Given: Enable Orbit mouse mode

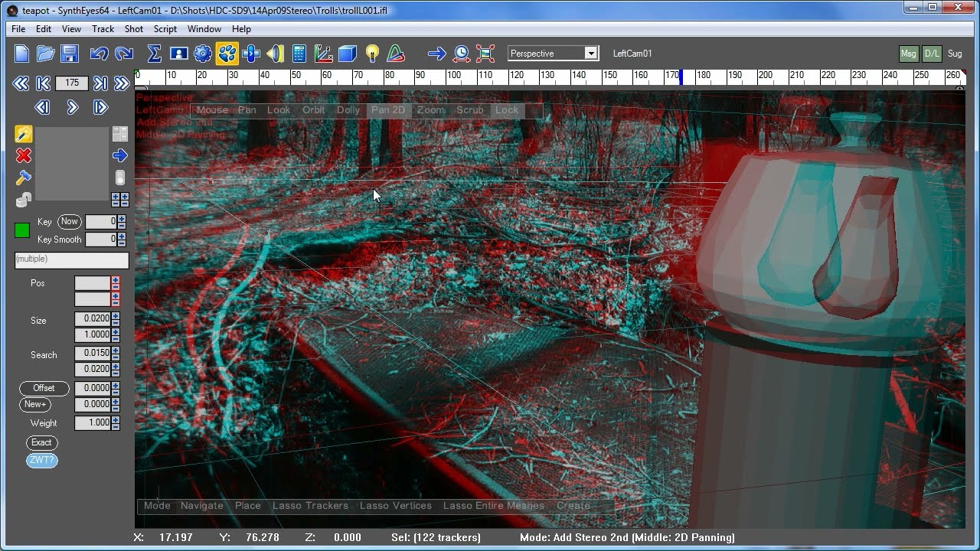Looking at the screenshot, I should click(x=314, y=110).
